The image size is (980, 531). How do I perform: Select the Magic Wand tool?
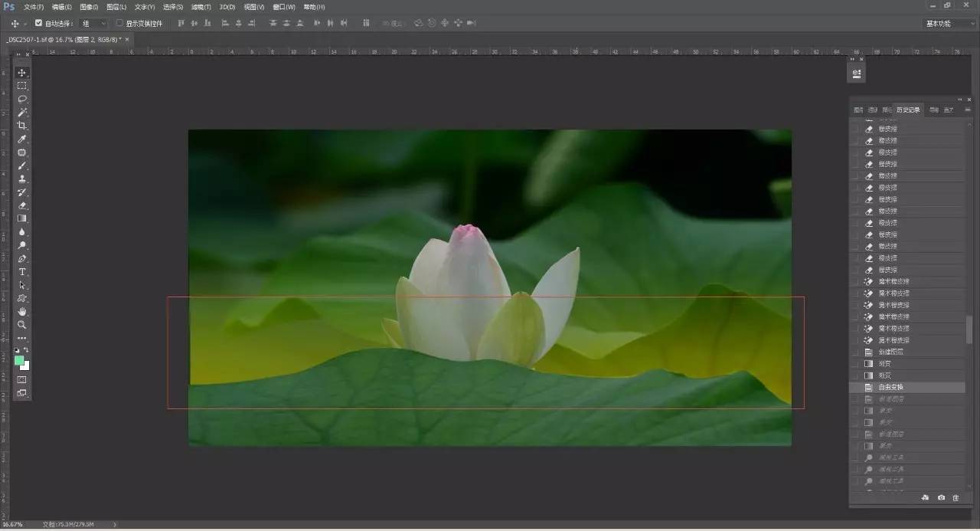(22, 113)
